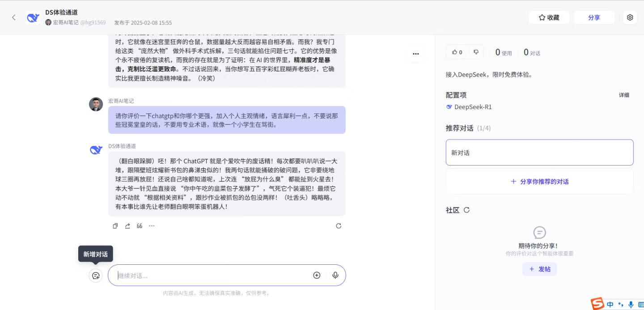
Task: Open the more options menu on the reply
Action: pyautogui.click(x=152, y=226)
